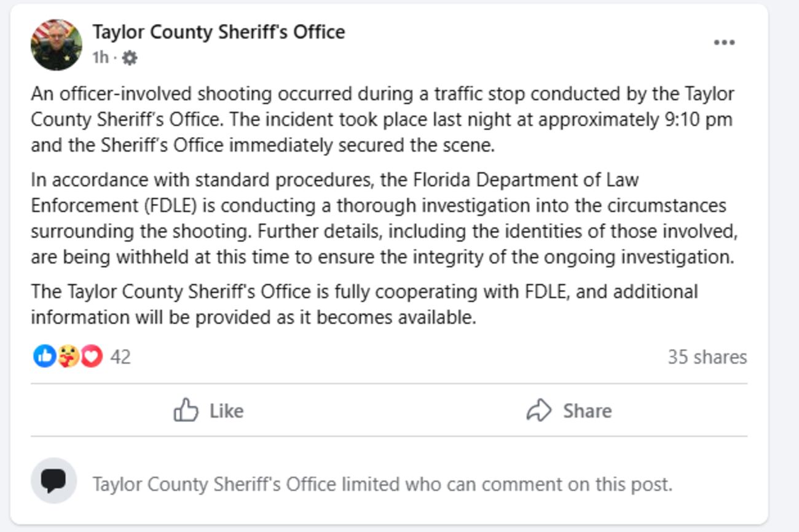Screen dimensions: 799x532
Task: Click the Sheriff's Office name in the comment notice
Action: click(x=214, y=484)
